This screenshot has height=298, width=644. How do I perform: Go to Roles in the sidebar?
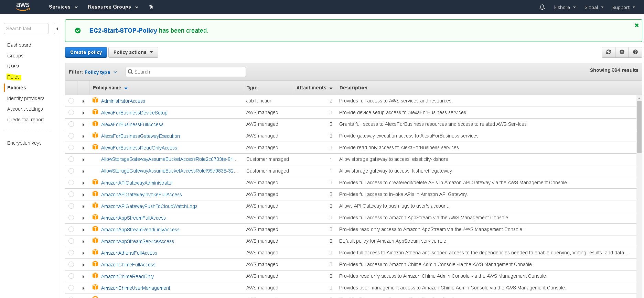[13, 77]
